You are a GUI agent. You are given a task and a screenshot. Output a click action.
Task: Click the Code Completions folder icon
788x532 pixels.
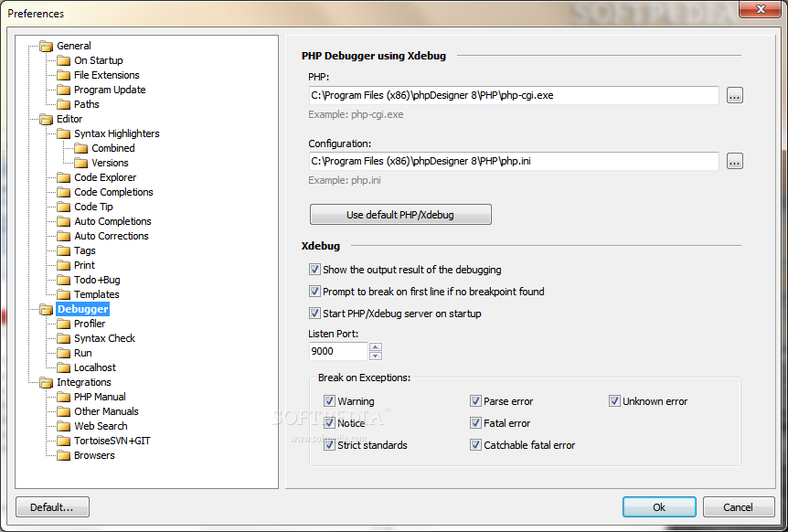(x=63, y=192)
